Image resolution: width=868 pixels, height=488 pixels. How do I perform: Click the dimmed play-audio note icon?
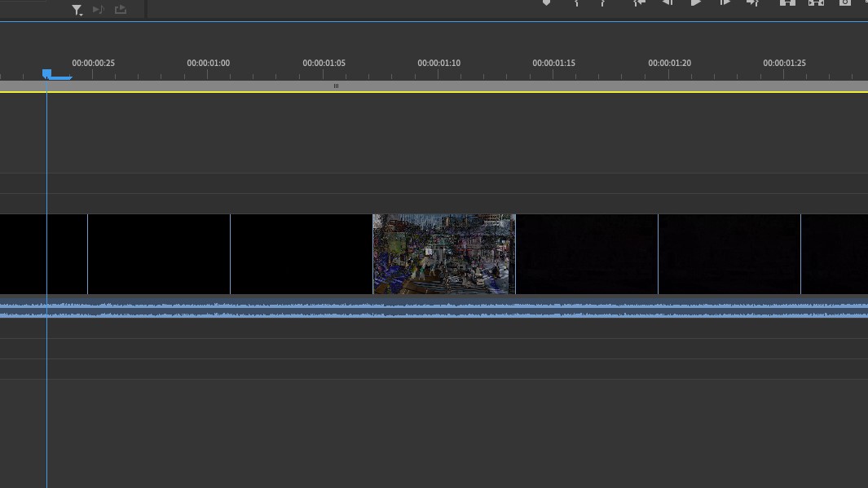(x=99, y=10)
